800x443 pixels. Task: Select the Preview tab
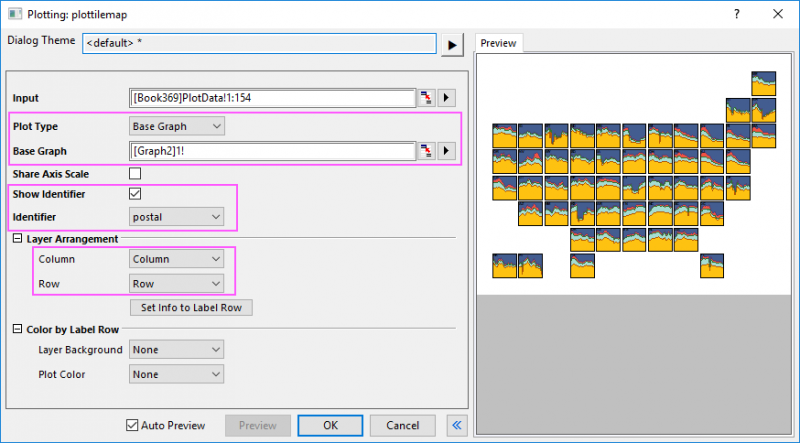point(498,43)
